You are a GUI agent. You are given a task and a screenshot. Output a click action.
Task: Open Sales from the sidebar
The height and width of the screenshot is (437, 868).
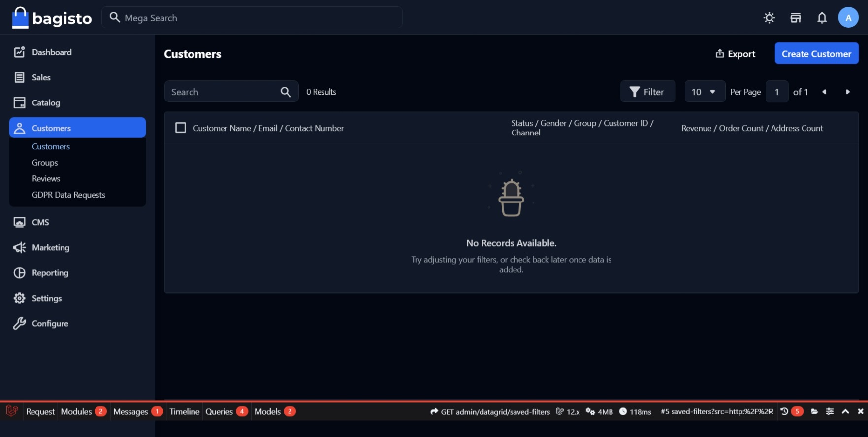(77, 77)
